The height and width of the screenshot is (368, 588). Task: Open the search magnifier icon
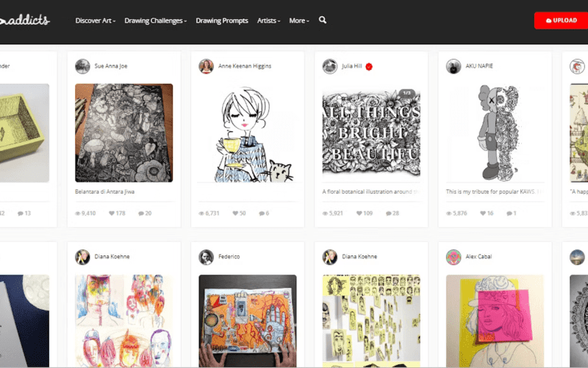click(x=323, y=20)
